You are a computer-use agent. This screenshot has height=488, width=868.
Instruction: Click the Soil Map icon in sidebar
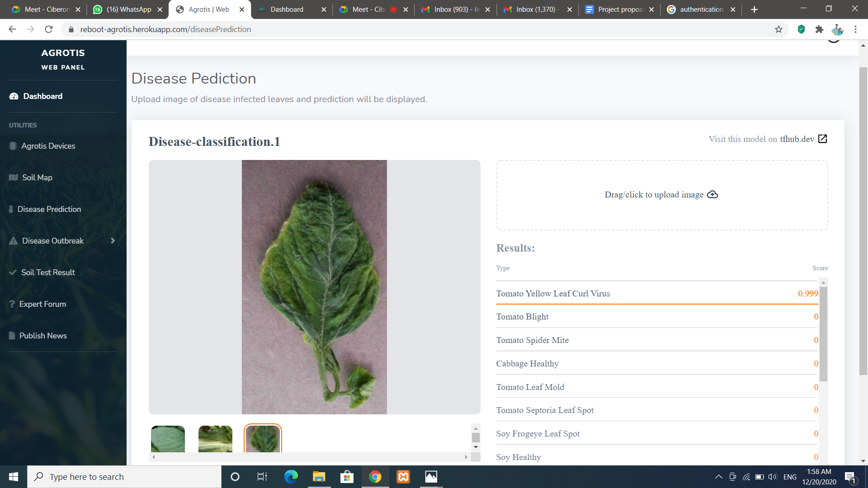(x=13, y=178)
